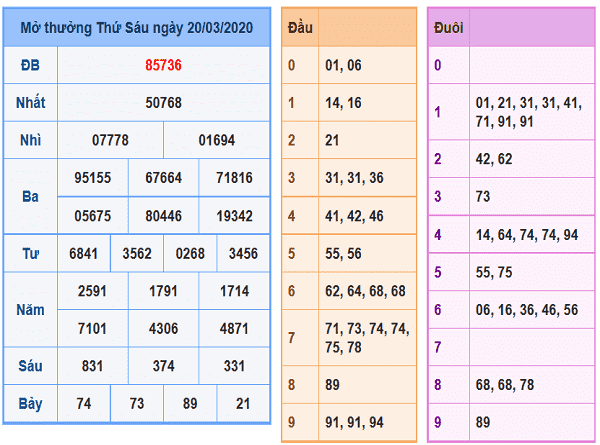The width and height of the screenshot is (600, 445).
Task: Click the Đuôi table header
Action: click(448, 28)
